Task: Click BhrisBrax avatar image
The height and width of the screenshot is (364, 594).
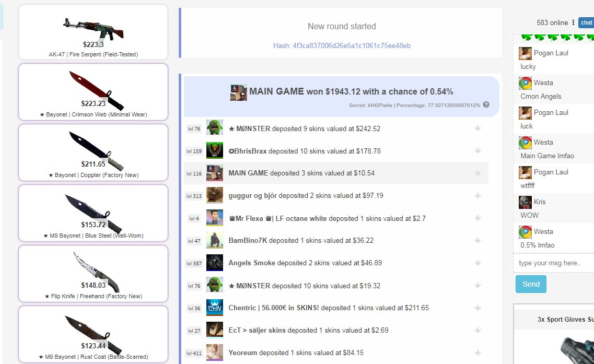Action: point(214,150)
